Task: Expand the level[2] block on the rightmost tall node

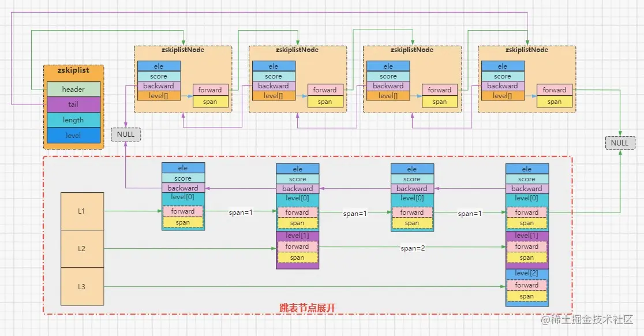Action: (x=527, y=272)
